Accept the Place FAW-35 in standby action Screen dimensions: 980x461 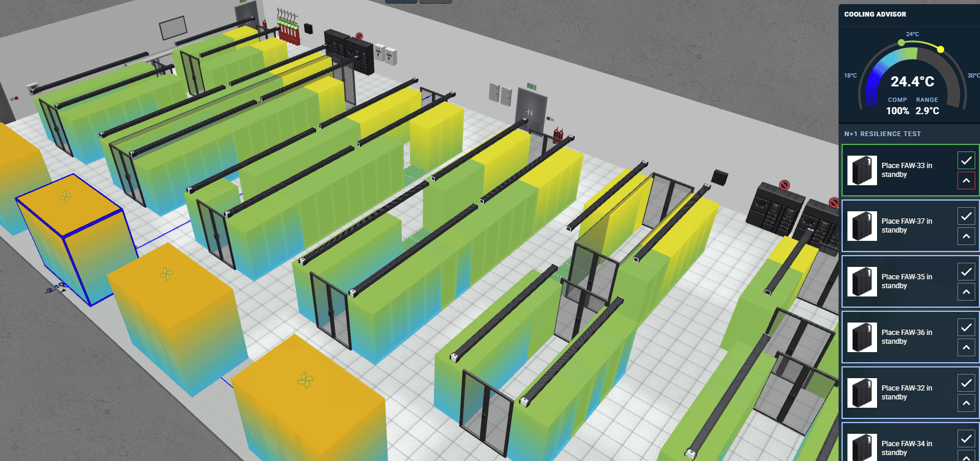coord(966,272)
